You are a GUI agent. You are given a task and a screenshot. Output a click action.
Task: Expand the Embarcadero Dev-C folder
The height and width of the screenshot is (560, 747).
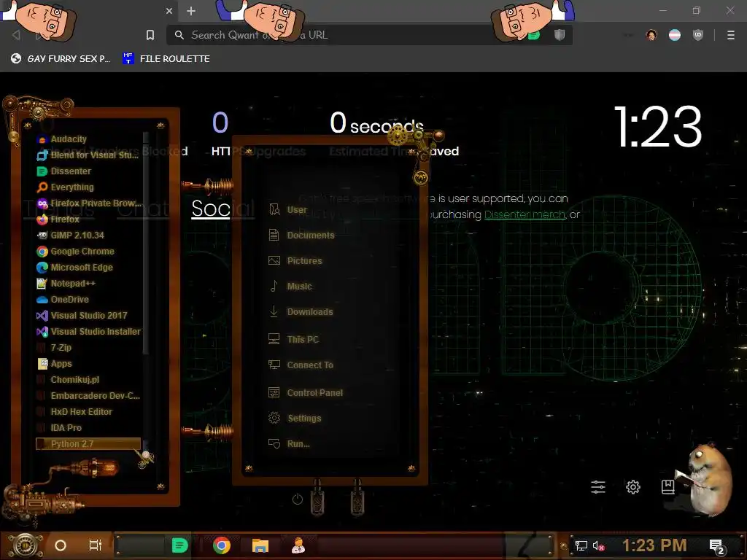pos(88,396)
